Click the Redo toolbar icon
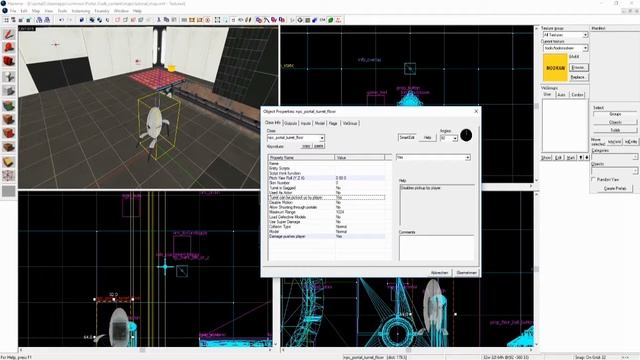The image size is (640, 360). tap(69, 20)
